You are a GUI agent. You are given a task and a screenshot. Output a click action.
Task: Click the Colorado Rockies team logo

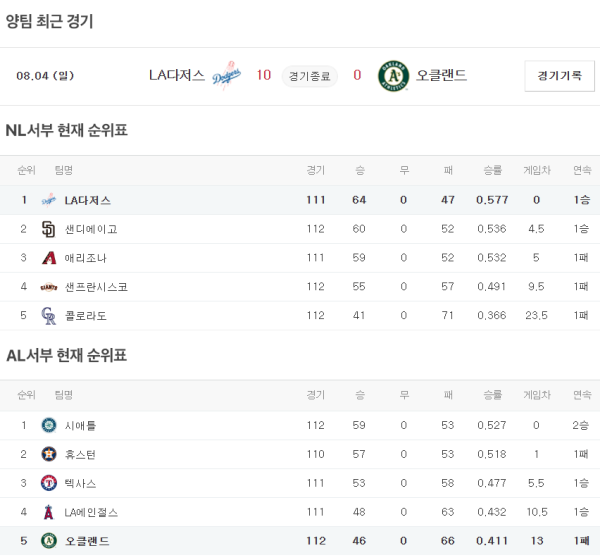[48, 316]
